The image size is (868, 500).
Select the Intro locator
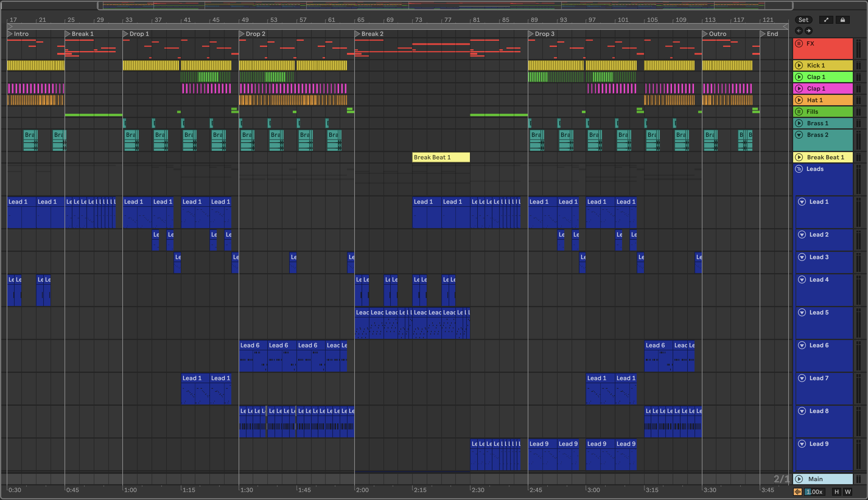click(x=18, y=34)
